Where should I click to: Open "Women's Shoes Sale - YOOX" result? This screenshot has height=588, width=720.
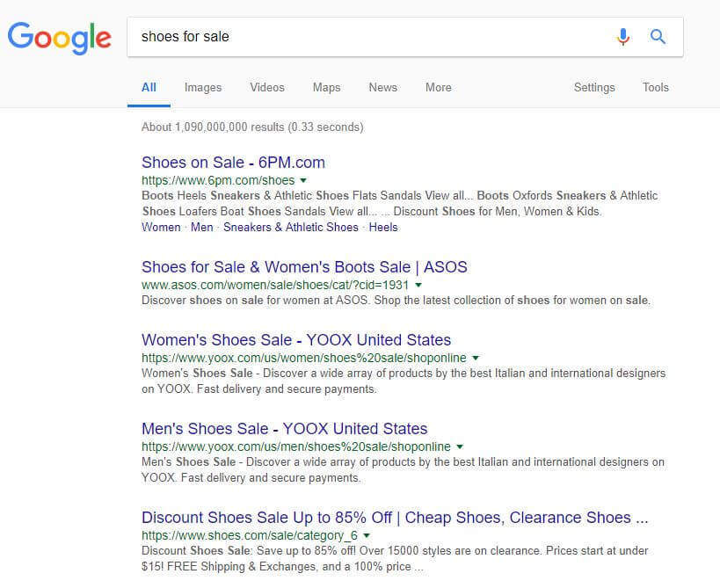coord(296,340)
